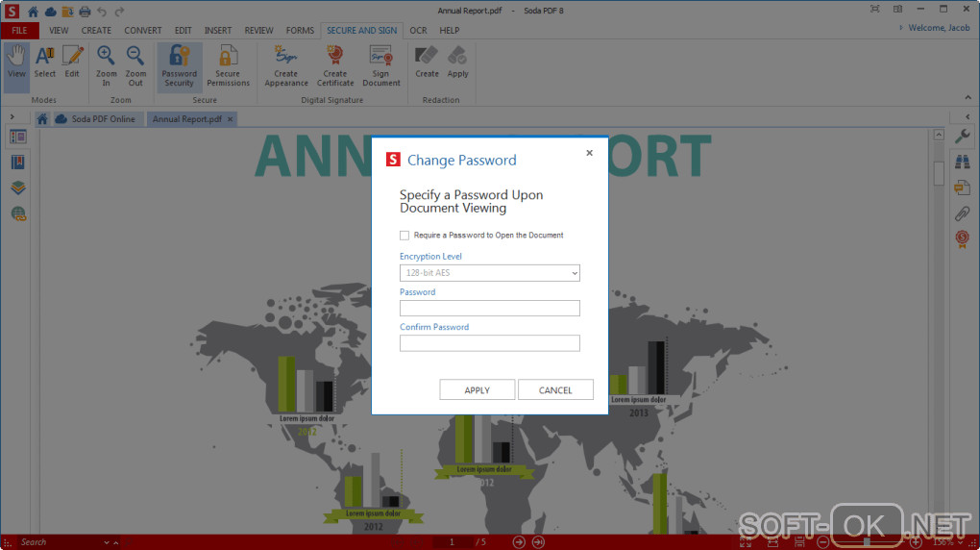The height and width of the screenshot is (550, 980).
Task: Check Require a Password to Open the Document
Action: (404, 236)
